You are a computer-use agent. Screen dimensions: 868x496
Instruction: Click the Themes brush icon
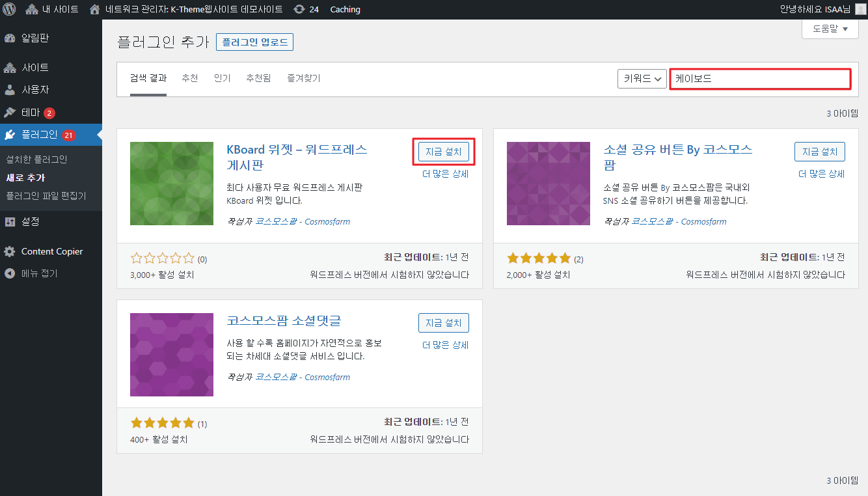tap(10, 112)
